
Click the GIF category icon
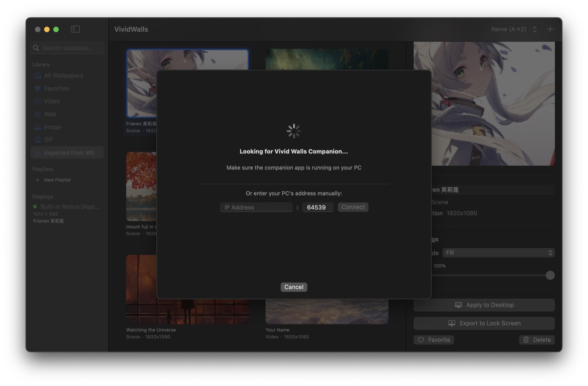pyautogui.click(x=38, y=140)
